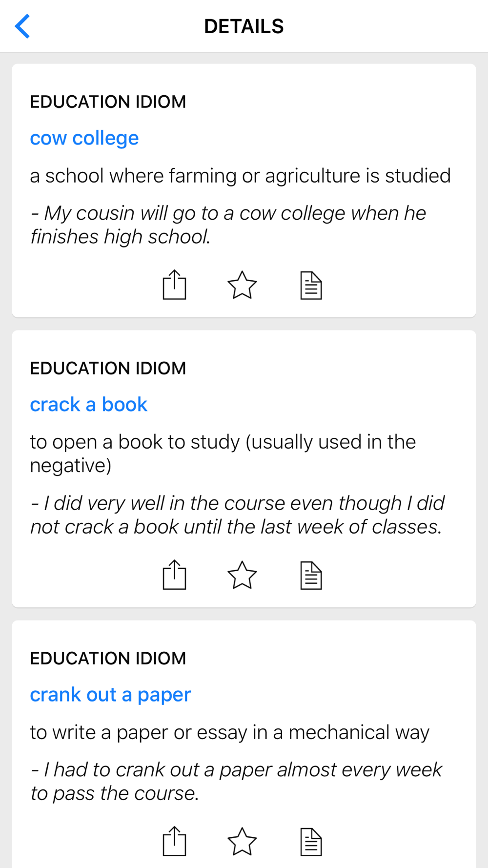Image resolution: width=488 pixels, height=868 pixels.
Task: Favorite the 'cow college' idiom star
Action: pos(242,285)
